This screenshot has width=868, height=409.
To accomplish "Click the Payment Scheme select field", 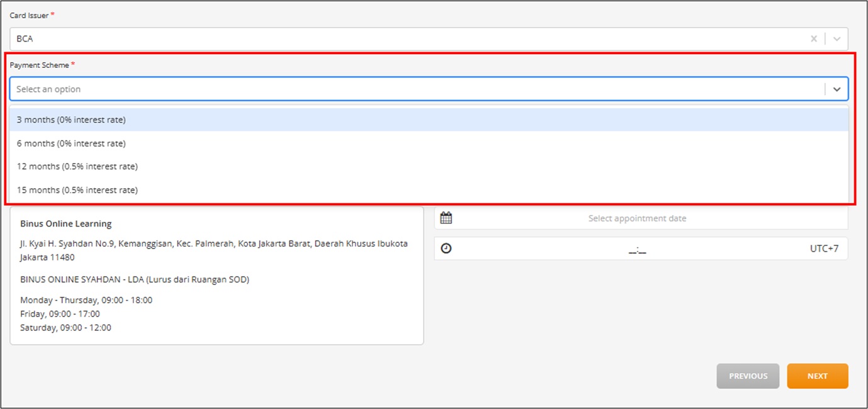I will click(x=429, y=89).
